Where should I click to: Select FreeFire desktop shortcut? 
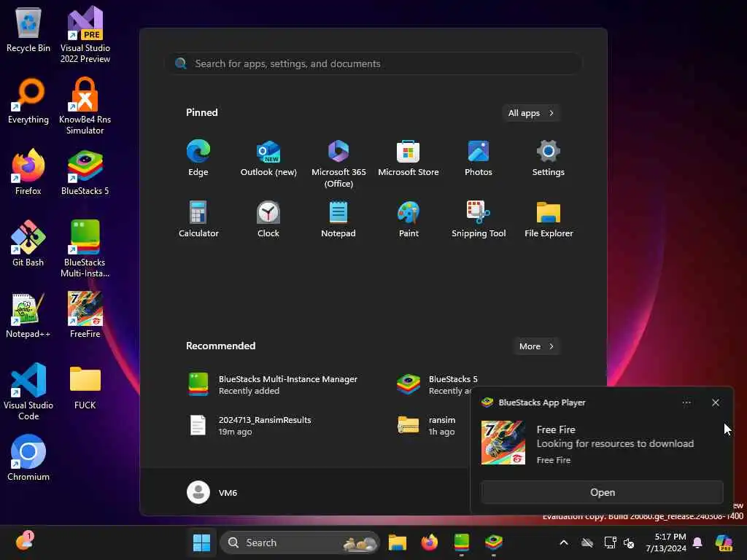click(x=85, y=315)
